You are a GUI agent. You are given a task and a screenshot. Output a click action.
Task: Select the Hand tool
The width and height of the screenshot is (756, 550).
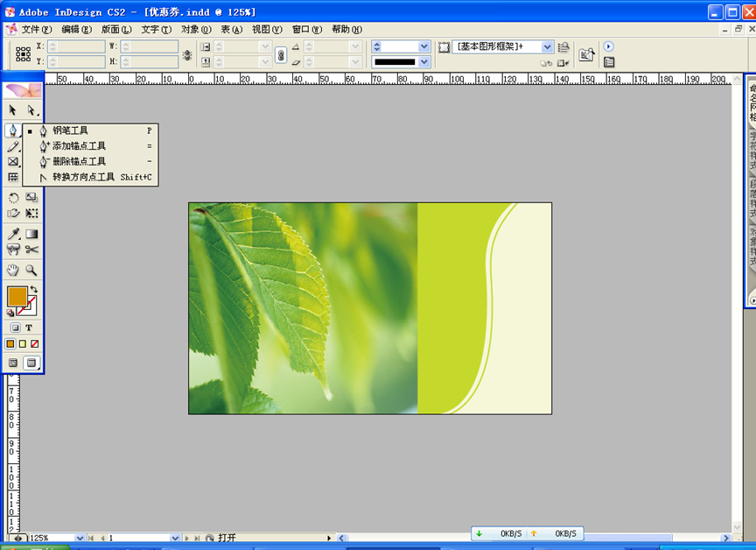13,271
